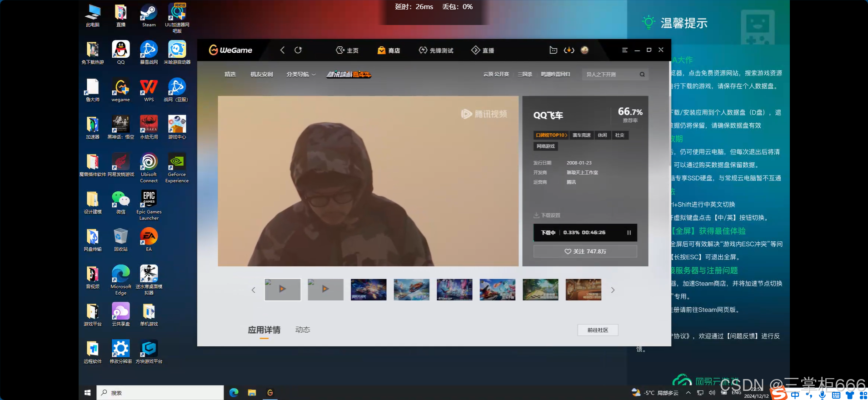Open WeGame download manager icon
Image resolution: width=868 pixels, height=400 pixels.
[x=569, y=50]
